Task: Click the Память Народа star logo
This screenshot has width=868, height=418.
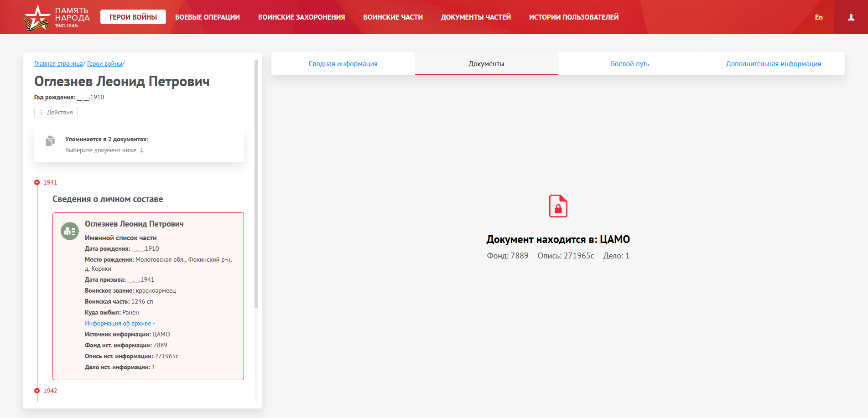Action: pos(36,17)
